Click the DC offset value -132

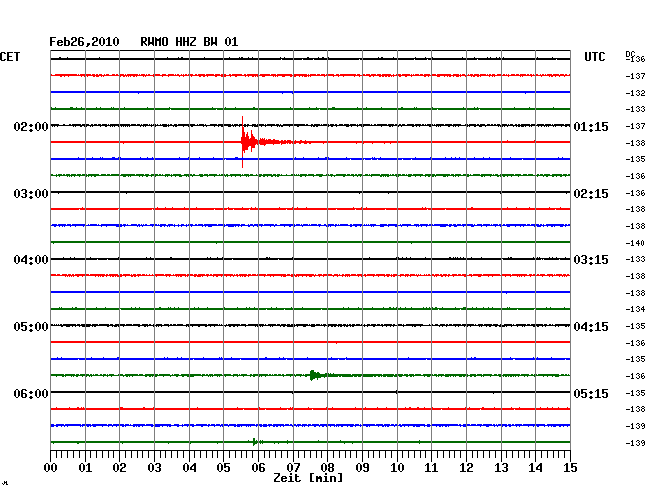(635, 93)
